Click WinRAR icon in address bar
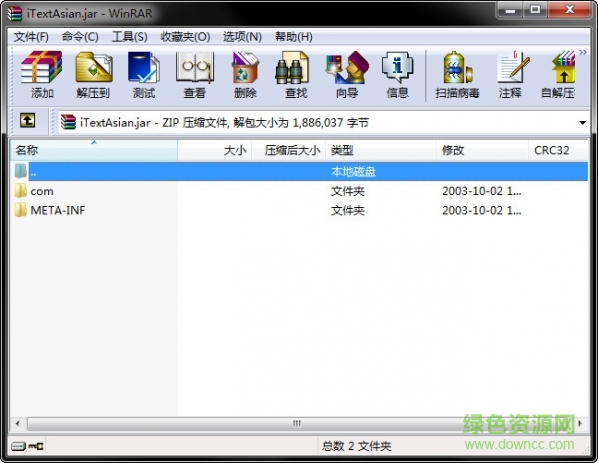Screen dimensions: 598x463 pyautogui.click(x=68, y=122)
